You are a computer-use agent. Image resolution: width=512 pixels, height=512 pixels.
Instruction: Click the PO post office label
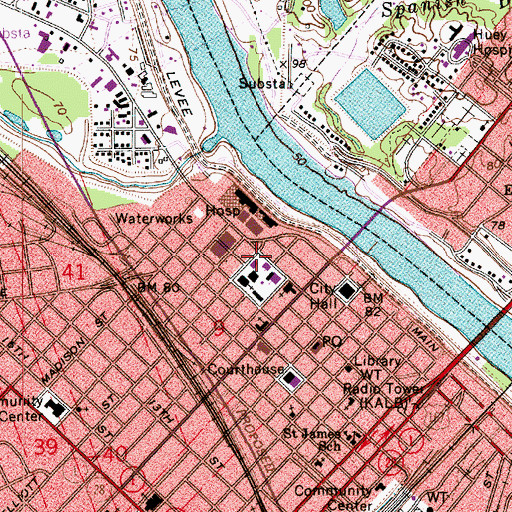click(332, 341)
